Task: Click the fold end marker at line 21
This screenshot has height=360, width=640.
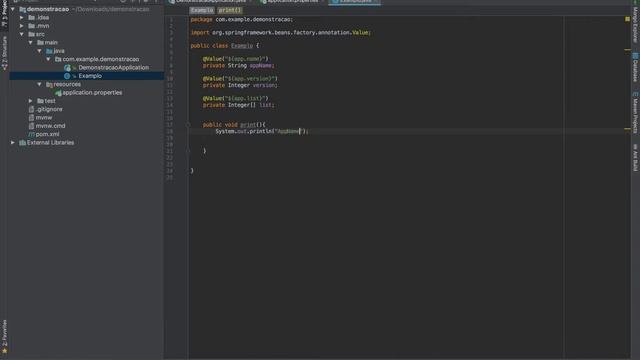Action: coord(188,151)
